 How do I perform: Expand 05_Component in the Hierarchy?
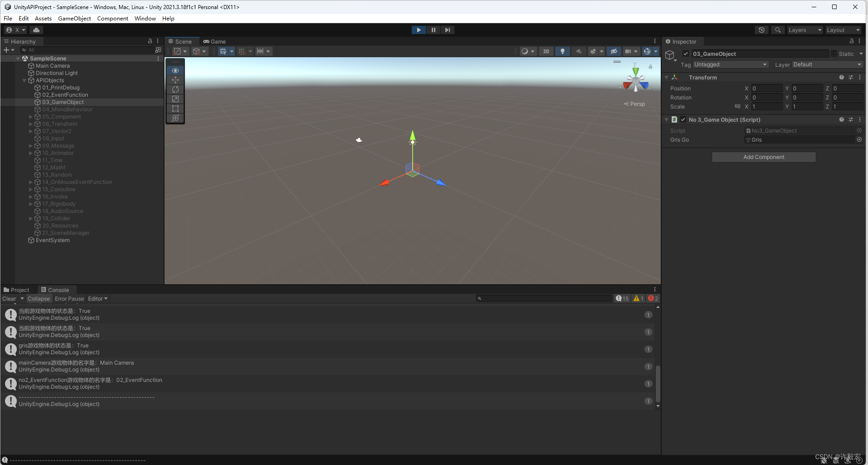coord(30,117)
